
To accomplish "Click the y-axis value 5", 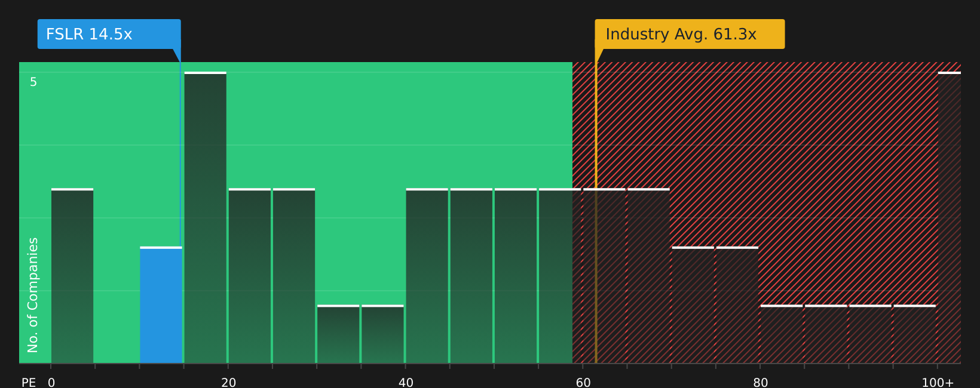I will (33, 82).
